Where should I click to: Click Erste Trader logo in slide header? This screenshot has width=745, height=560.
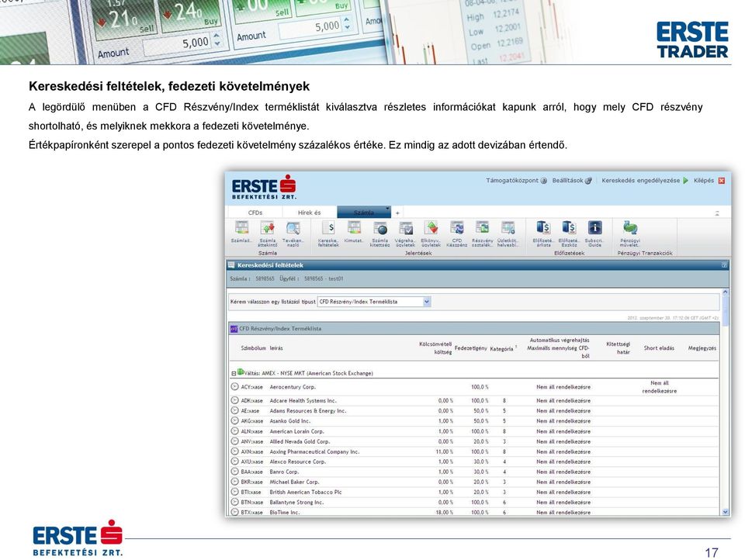692,40
